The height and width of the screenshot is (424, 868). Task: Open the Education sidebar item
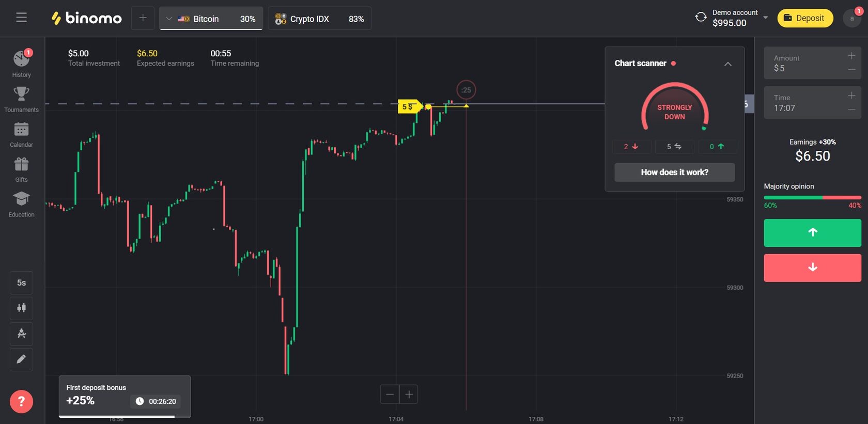tap(21, 205)
